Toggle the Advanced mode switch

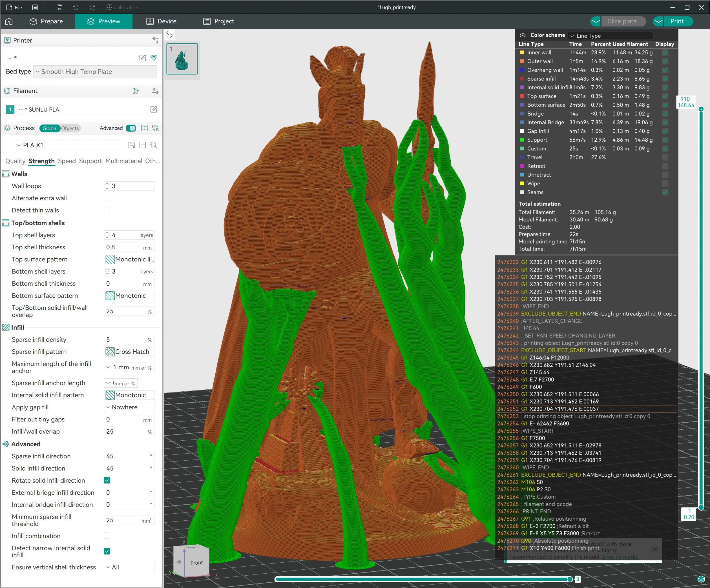click(131, 128)
